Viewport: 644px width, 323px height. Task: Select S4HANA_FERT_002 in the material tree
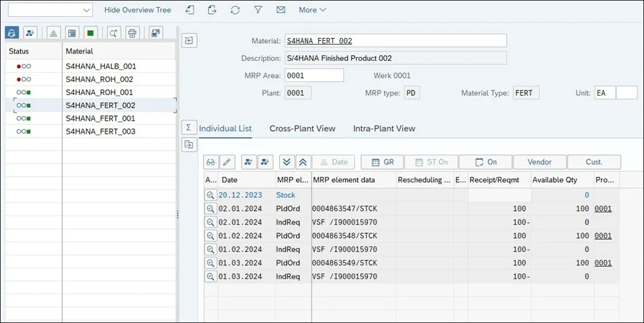pos(100,105)
